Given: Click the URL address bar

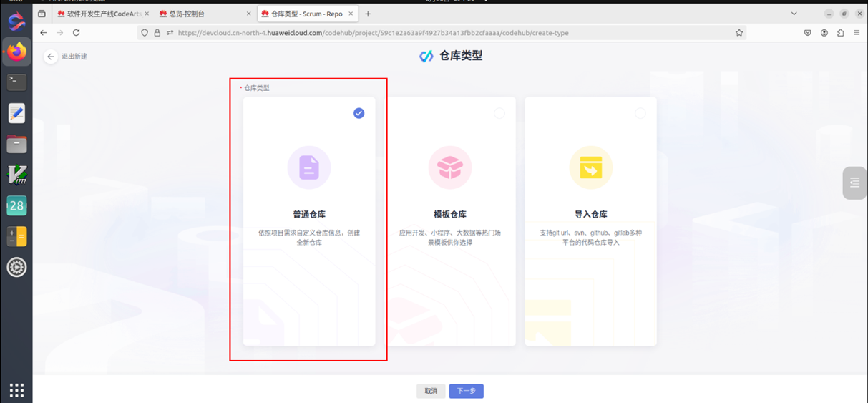Looking at the screenshot, I should pos(444,33).
